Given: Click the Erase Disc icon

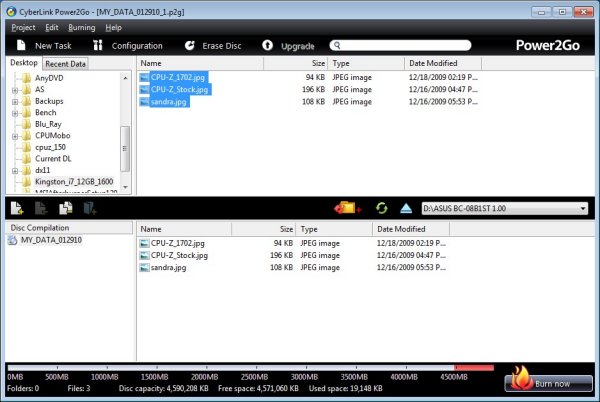Looking at the screenshot, I should coord(189,46).
